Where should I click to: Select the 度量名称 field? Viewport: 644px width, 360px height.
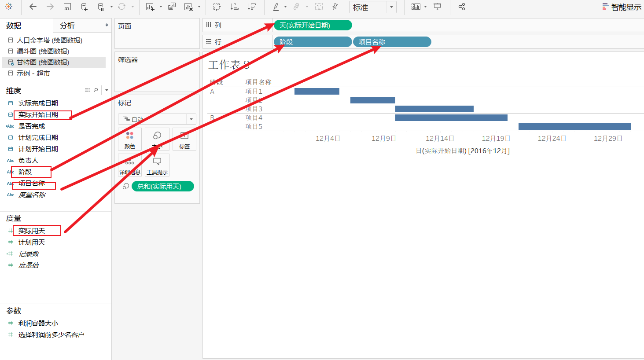click(x=32, y=195)
